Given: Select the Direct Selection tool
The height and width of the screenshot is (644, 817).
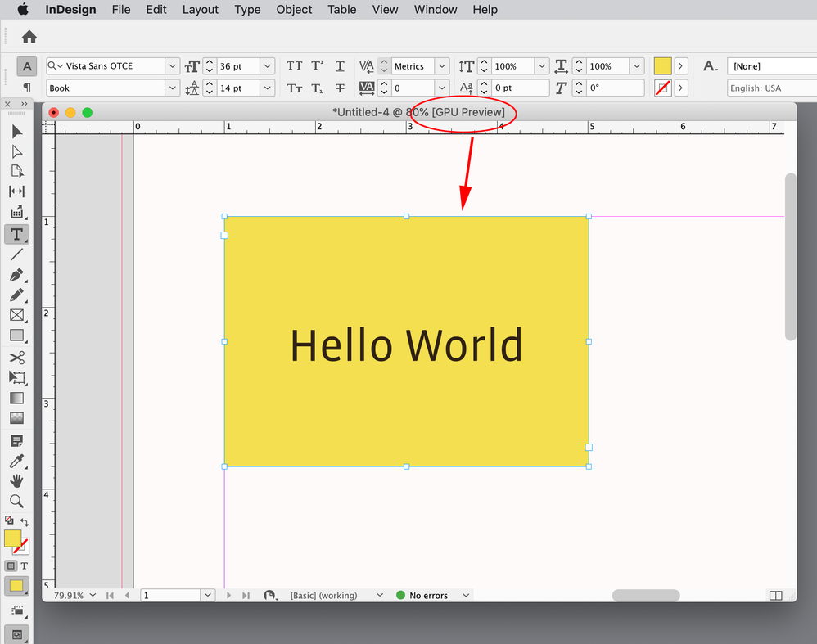Looking at the screenshot, I should 16,151.
